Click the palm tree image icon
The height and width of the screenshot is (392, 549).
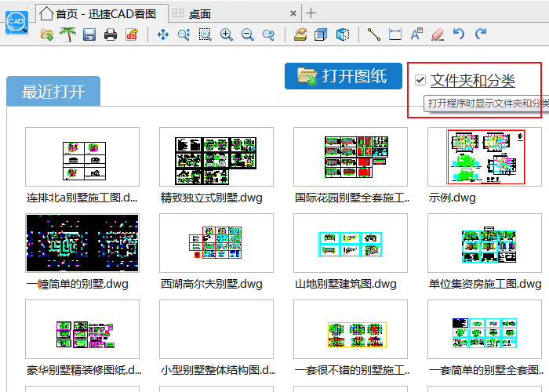pyautogui.click(x=68, y=34)
